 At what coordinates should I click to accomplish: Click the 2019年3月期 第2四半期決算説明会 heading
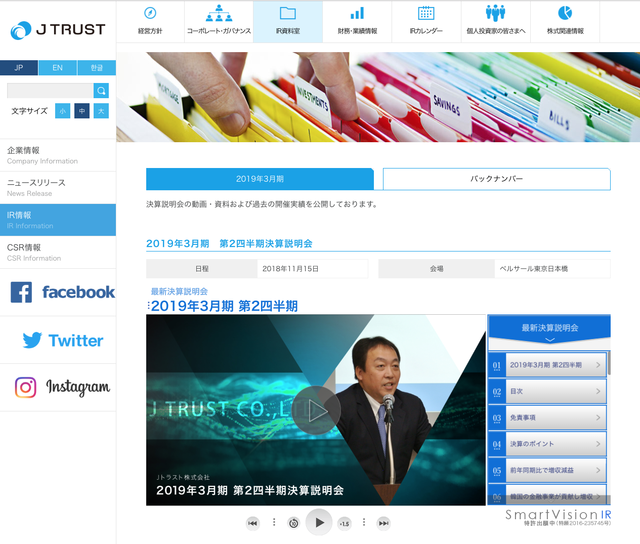point(229,244)
